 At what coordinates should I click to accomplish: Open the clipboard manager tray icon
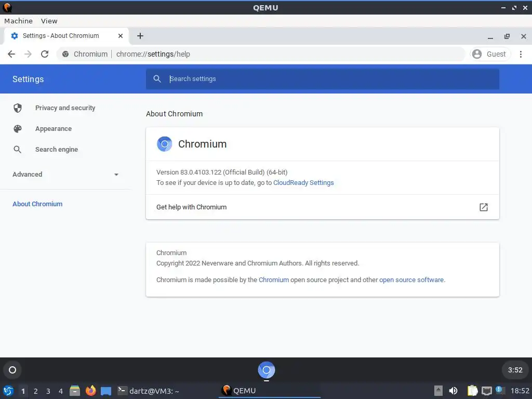tap(472, 391)
